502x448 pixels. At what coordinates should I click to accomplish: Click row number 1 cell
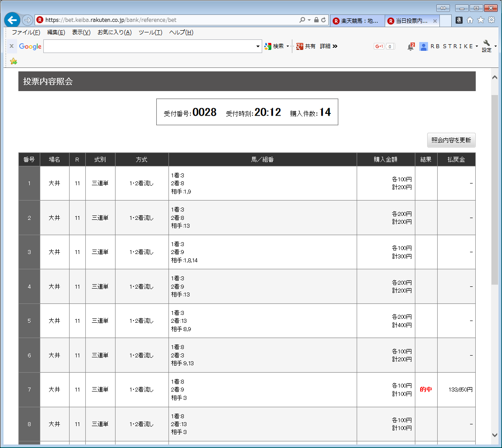tap(29, 183)
